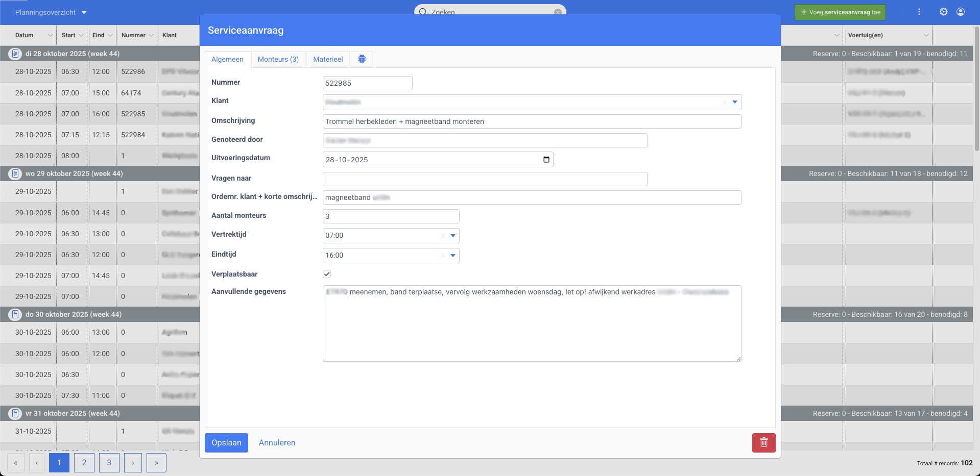Image resolution: width=980 pixels, height=476 pixels.
Task: Switch to the Monteurs (3) tab
Action: pos(278,59)
